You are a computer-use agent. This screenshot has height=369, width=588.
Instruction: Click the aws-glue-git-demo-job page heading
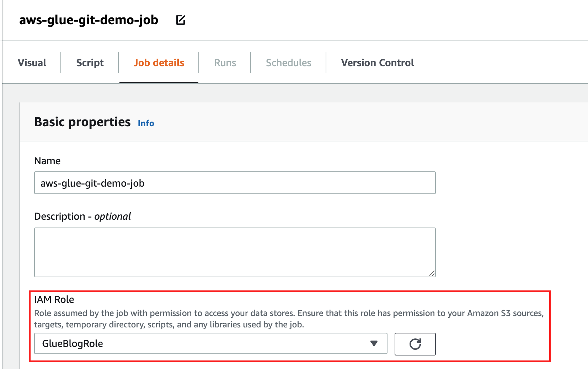89,20
